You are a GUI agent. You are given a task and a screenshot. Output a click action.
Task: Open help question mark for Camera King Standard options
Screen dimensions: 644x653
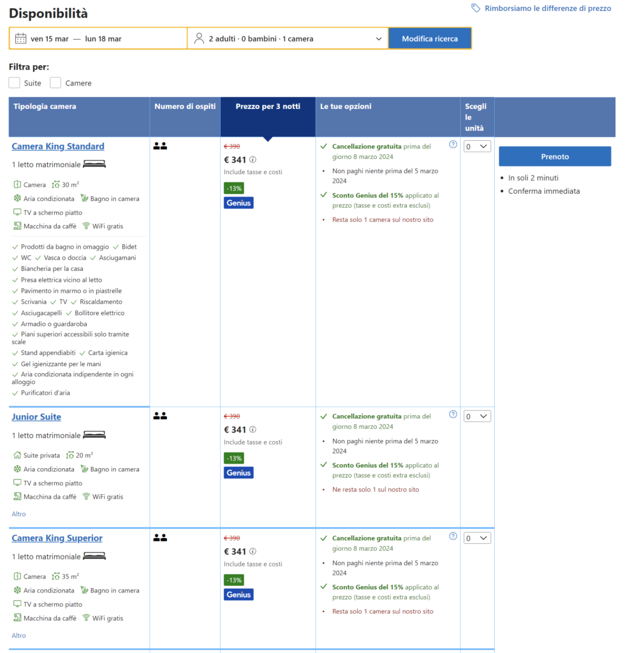pyautogui.click(x=453, y=145)
